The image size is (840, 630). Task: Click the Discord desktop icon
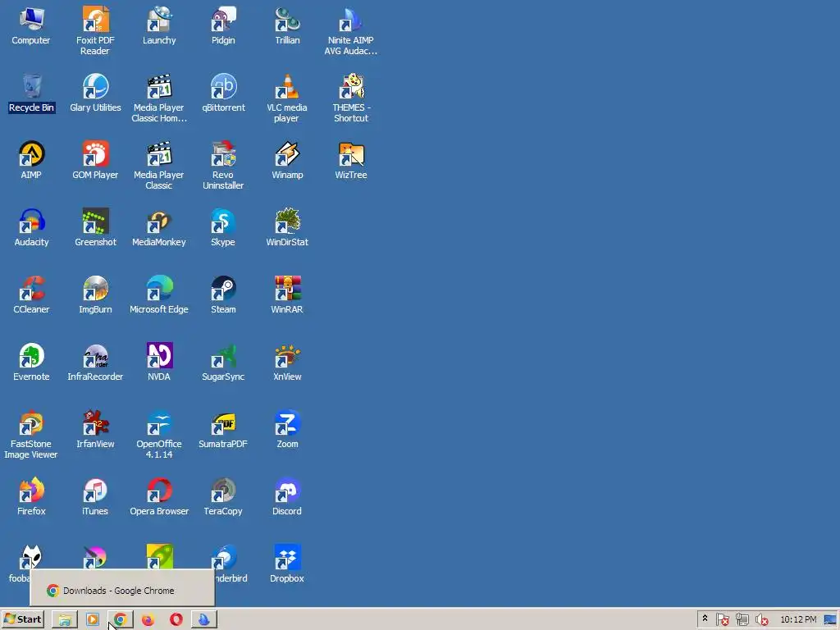pos(287,497)
